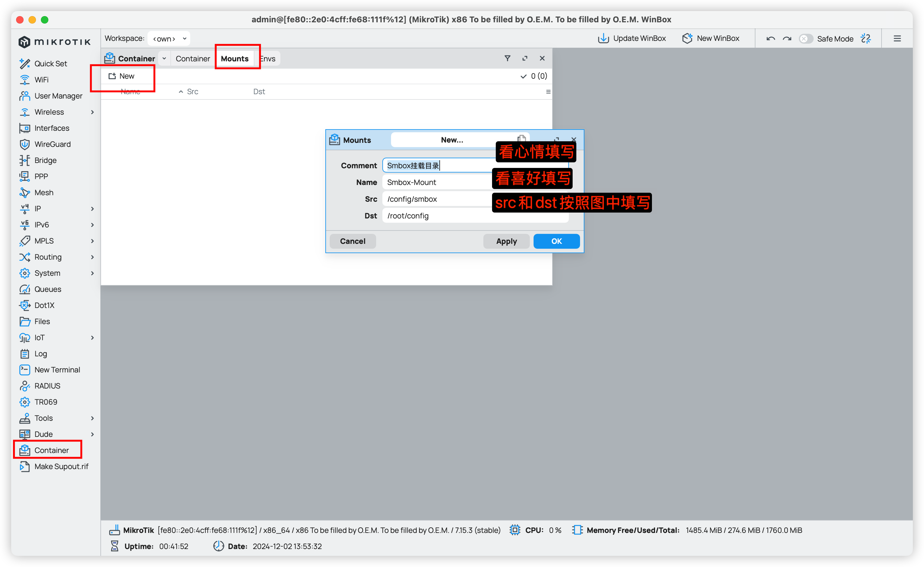Viewport: 924px width, 567px height.
Task: Expand the Wireless submenu
Action: [92, 112]
